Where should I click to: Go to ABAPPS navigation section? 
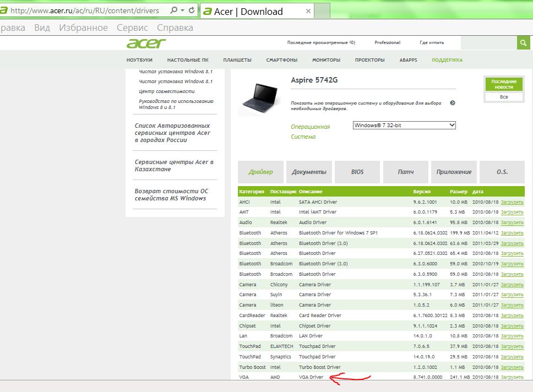coord(408,60)
